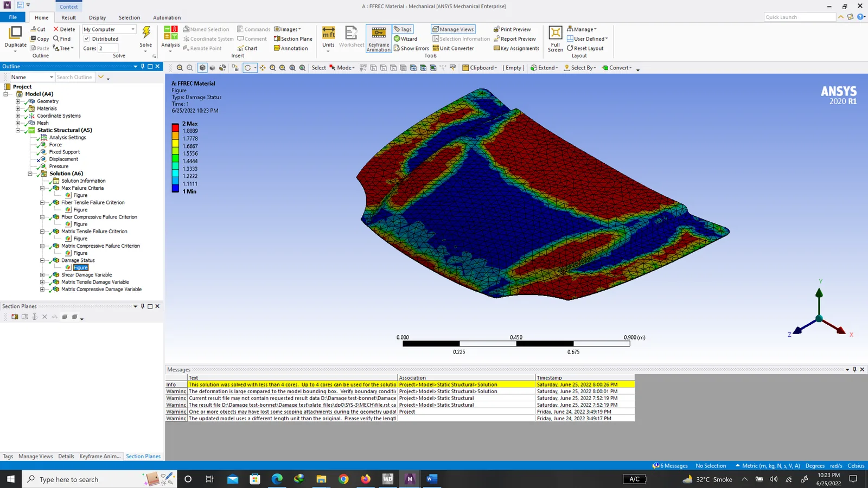Open the Images dropdown
This screenshot has width=868, height=488.
[288, 29]
